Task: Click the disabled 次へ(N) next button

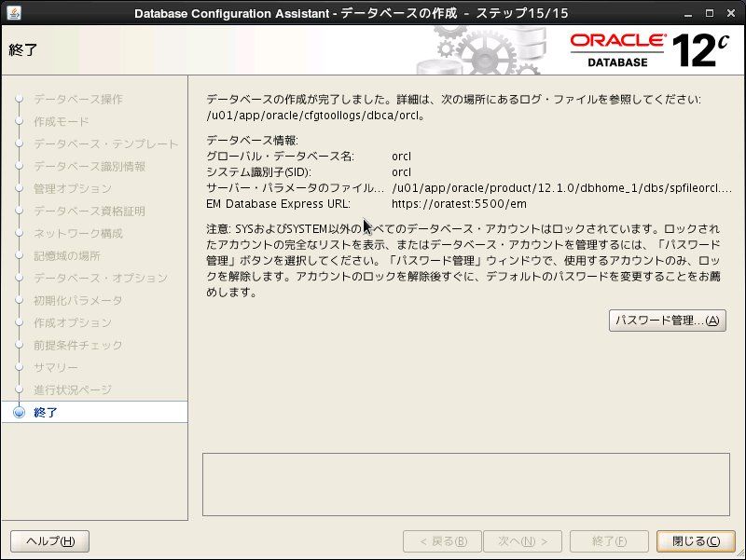Action: coord(522,541)
